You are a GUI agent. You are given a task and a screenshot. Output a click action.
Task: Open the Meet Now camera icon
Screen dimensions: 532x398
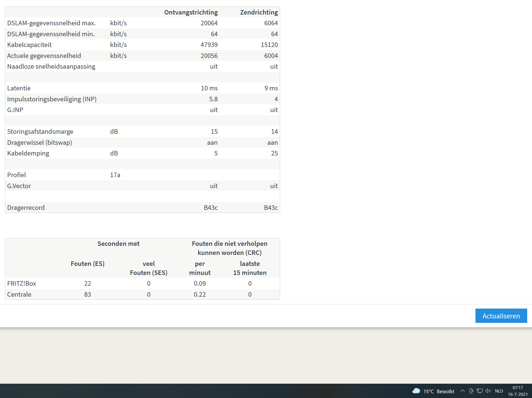tap(471, 391)
